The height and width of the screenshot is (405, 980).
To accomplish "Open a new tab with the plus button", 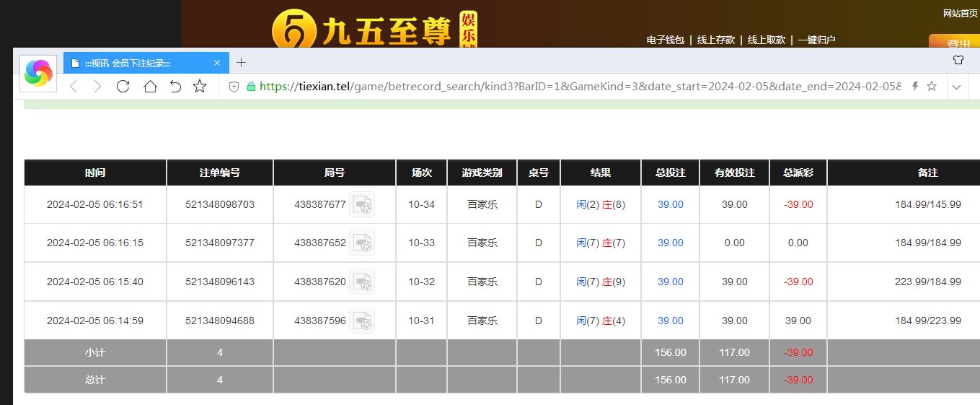I will (x=242, y=63).
